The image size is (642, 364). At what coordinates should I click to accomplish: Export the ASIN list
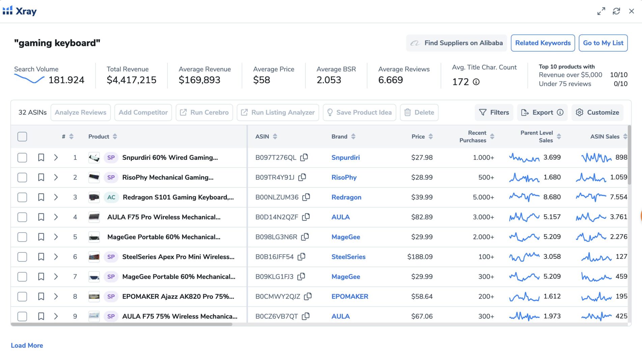coord(538,113)
